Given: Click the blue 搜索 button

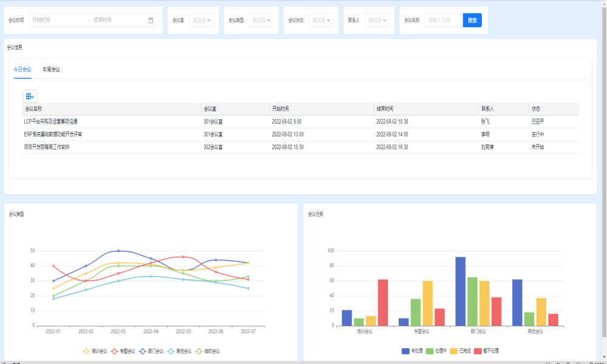Looking at the screenshot, I should [x=472, y=20].
